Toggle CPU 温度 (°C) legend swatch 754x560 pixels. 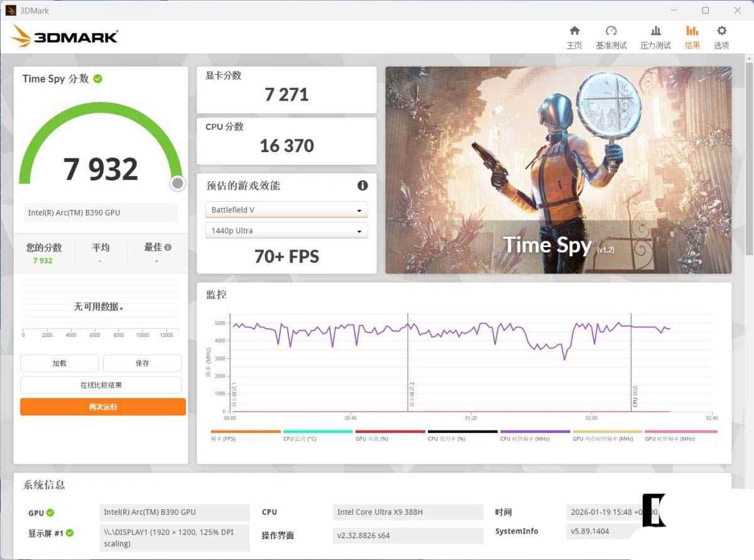[x=318, y=432]
